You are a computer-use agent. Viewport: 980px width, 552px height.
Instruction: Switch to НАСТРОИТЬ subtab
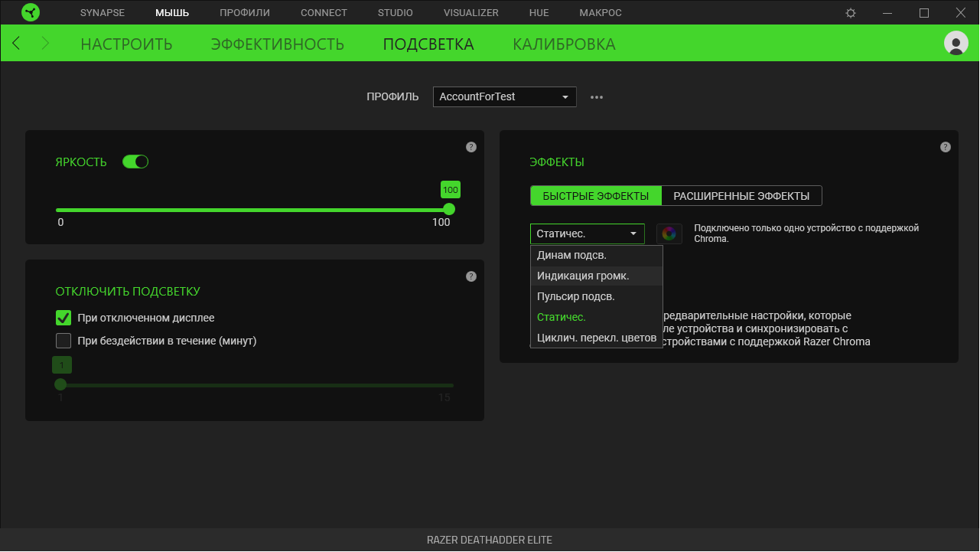(126, 44)
